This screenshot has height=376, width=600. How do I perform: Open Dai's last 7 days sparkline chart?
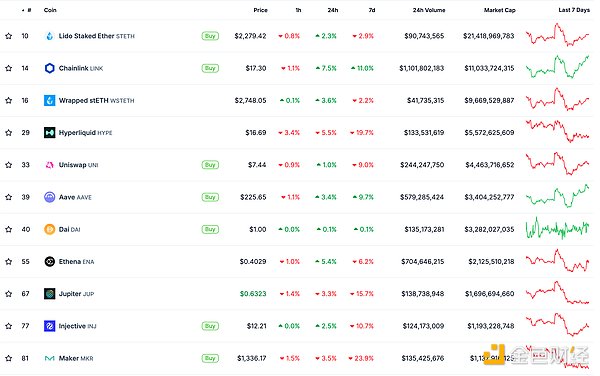(x=557, y=229)
